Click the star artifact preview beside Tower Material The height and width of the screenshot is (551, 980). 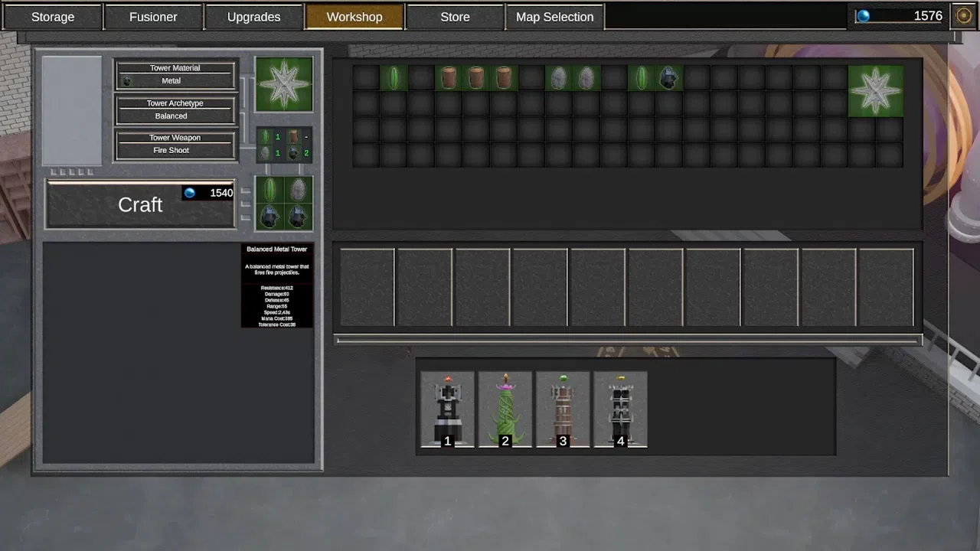click(x=283, y=83)
